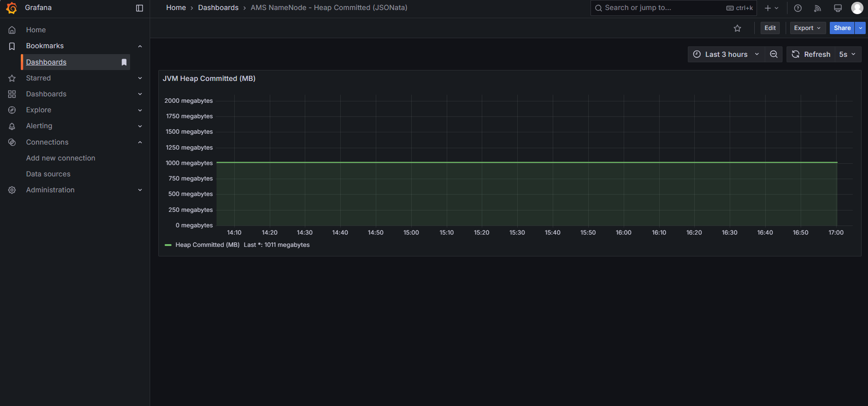The image size is (868, 406).
Task: Mark dashboard as favorite with star icon
Action: pos(737,28)
